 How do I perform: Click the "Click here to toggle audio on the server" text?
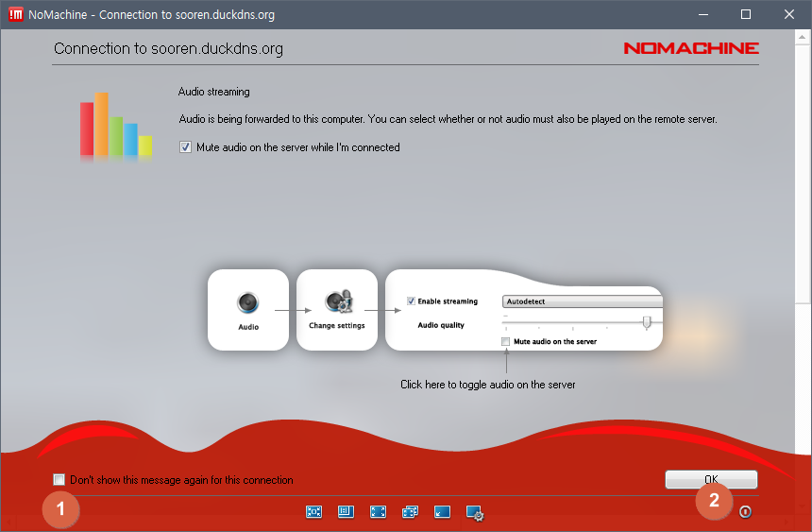tap(488, 385)
